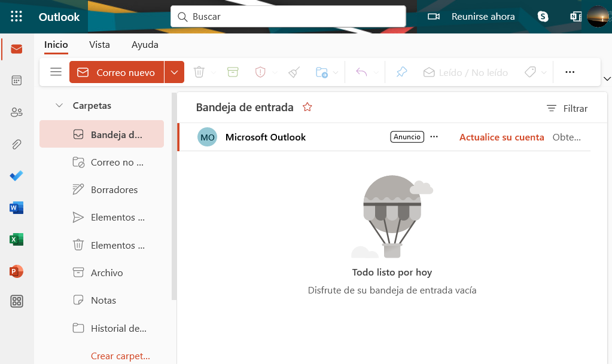
Task: Select the Borradores folder
Action: click(x=102, y=189)
